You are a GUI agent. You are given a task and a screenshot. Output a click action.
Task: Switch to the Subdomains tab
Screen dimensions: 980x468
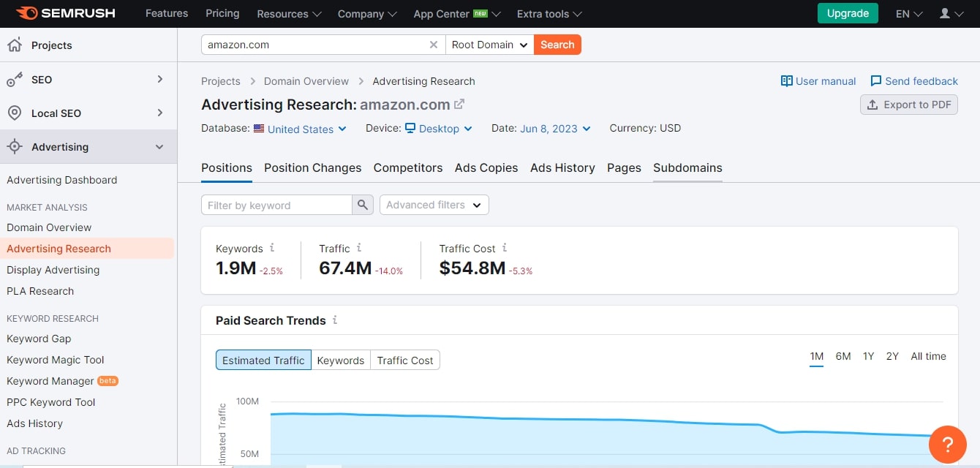click(x=687, y=167)
